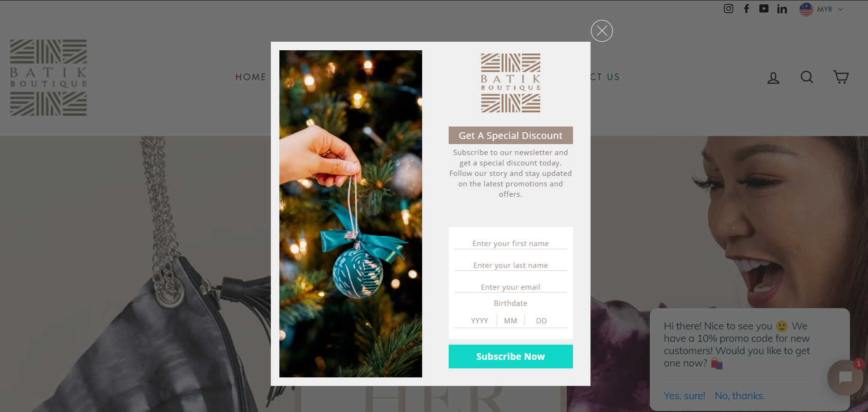Open the Instagram social icon
868x412 pixels.
point(729,9)
